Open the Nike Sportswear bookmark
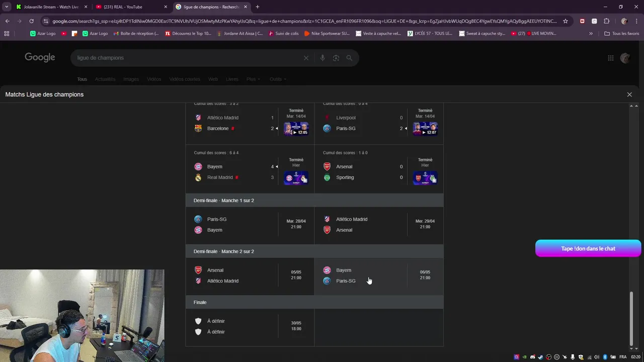 pos(327,34)
